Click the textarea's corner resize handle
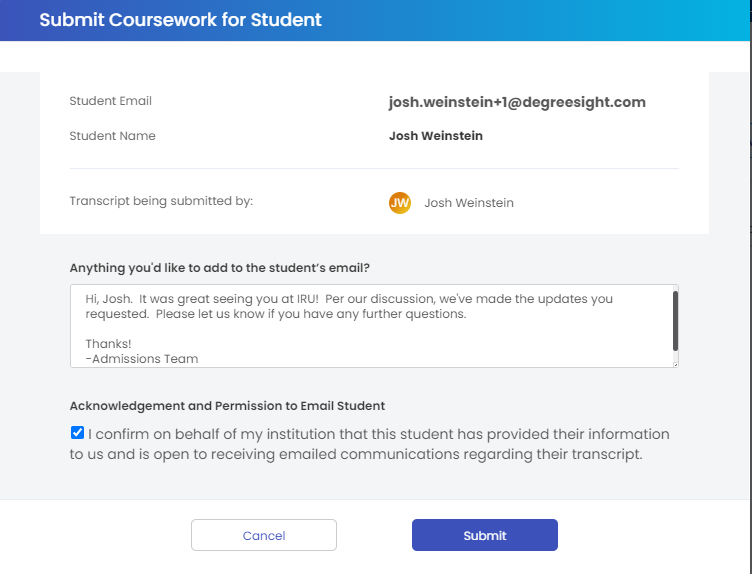 coord(675,364)
